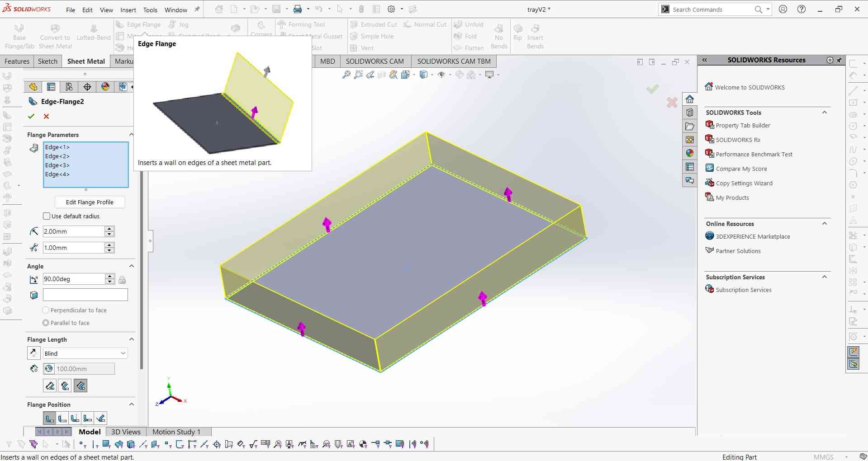
Task: Choose Outer Virtual Sharp length option
Action: click(x=50, y=386)
